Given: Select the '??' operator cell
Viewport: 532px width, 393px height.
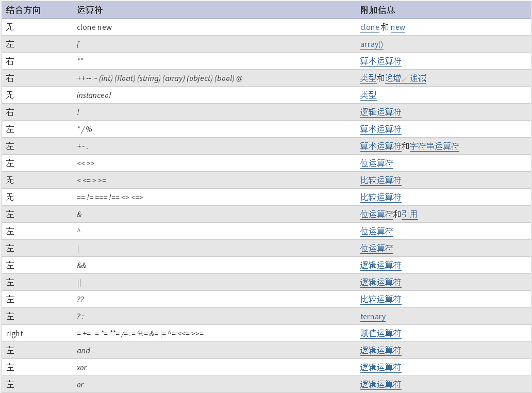Looking at the screenshot, I should pyautogui.click(x=80, y=299).
